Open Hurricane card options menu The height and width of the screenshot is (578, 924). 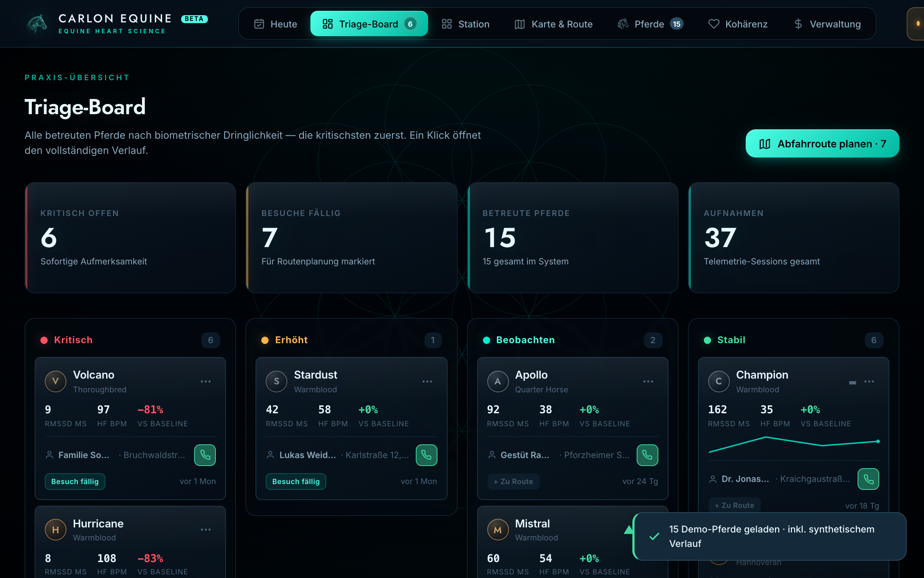click(x=206, y=530)
